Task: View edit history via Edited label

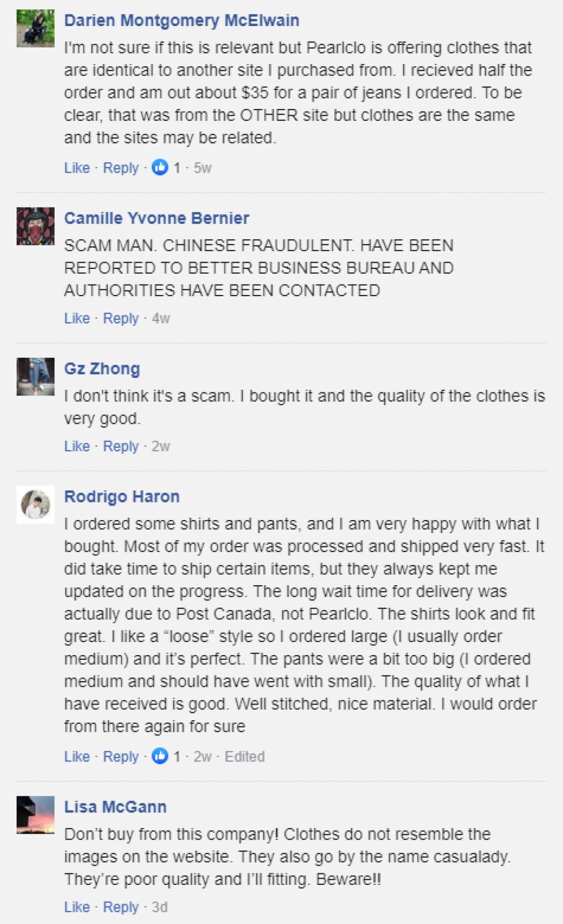Action: pyautogui.click(x=244, y=756)
